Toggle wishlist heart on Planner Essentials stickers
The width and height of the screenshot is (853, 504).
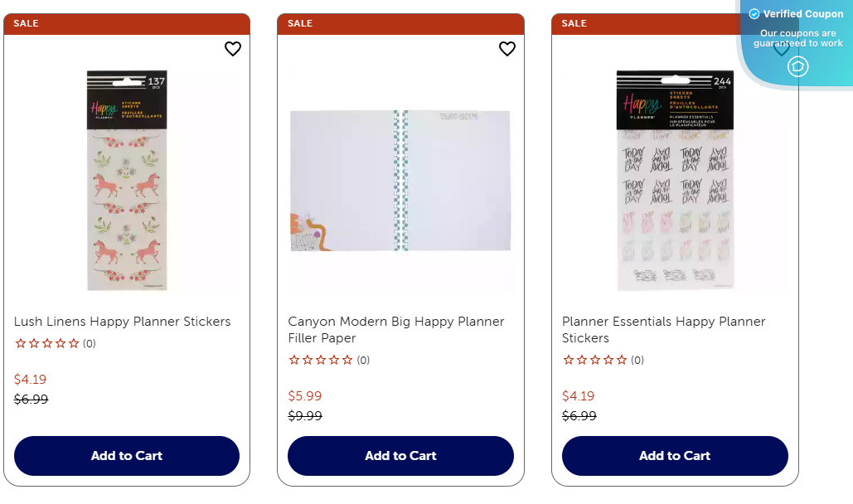[x=781, y=49]
